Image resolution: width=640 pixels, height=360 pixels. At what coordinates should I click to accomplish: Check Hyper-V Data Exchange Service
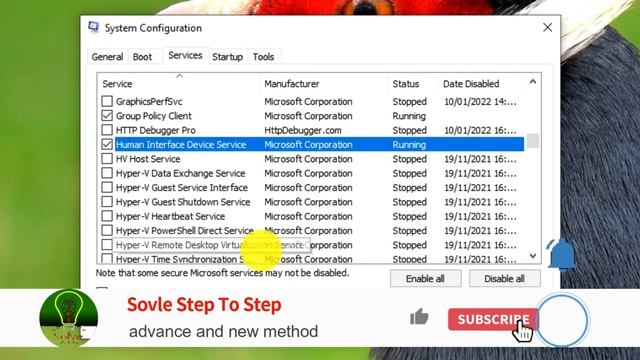[107, 173]
